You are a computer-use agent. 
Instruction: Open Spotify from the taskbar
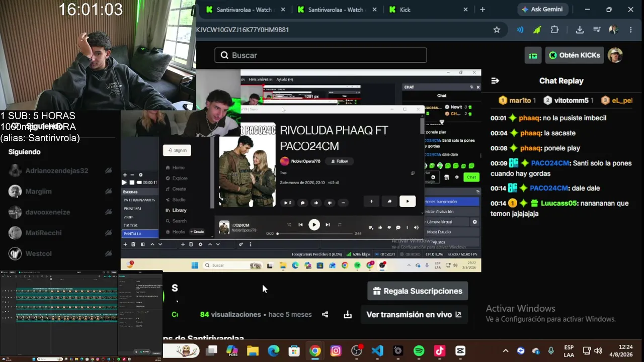point(419,351)
